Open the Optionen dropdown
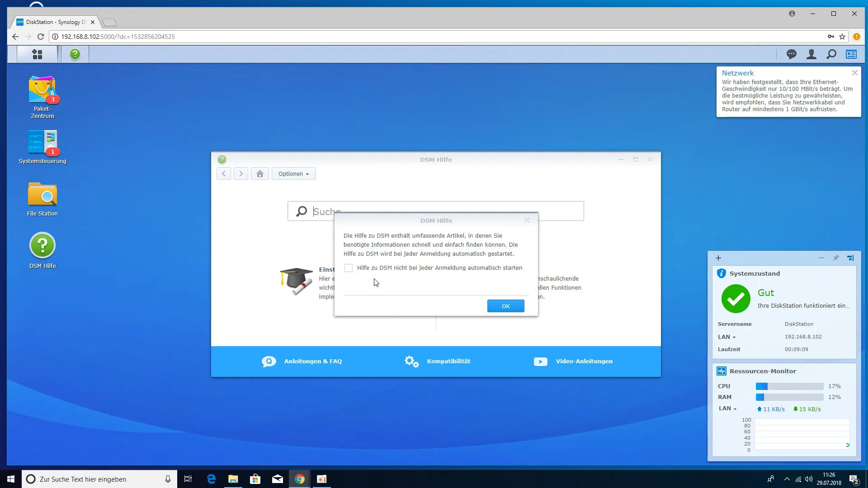Image resolution: width=868 pixels, height=488 pixels. click(293, 174)
